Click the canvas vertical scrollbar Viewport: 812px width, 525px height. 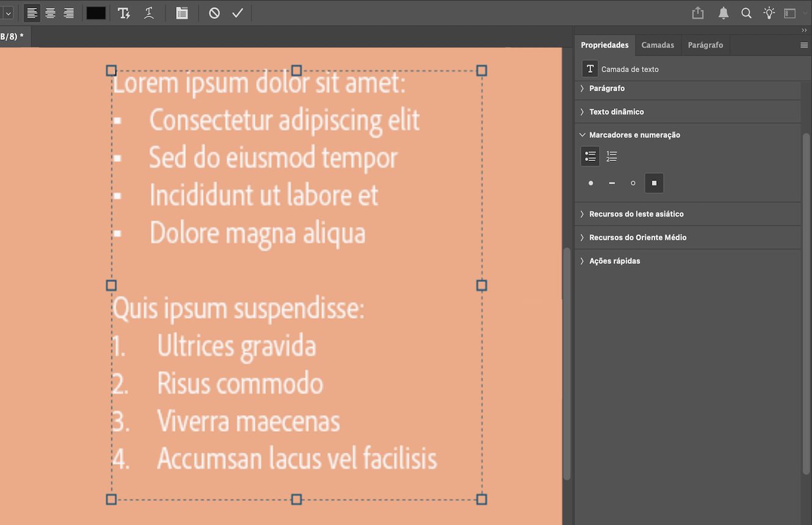click(x=567, y=363)
